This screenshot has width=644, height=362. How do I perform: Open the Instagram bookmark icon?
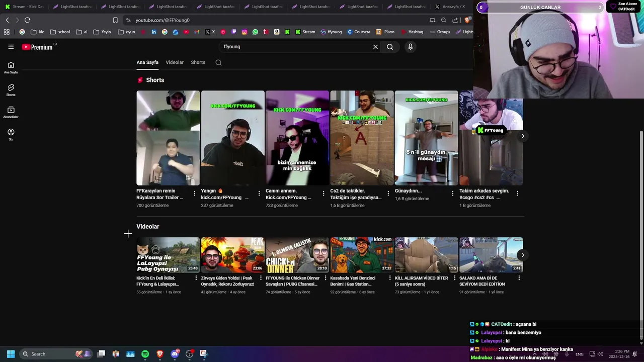[244, 32]
